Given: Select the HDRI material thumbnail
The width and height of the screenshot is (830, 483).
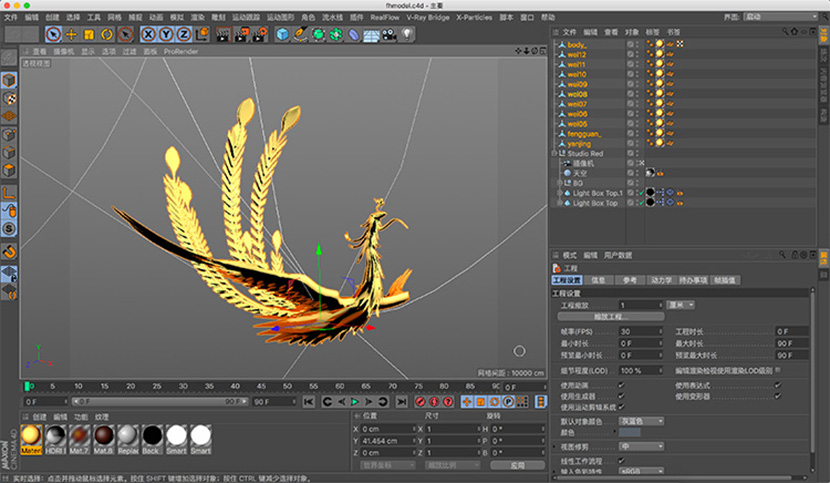Looking at the screenshot, I should click(57, 435).
